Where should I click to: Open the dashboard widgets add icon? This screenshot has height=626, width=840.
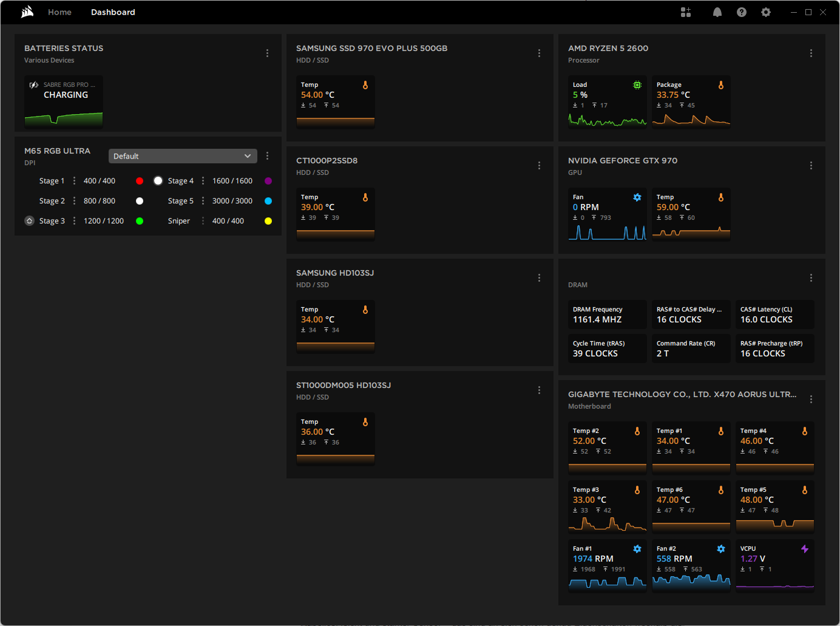point(686,12)
